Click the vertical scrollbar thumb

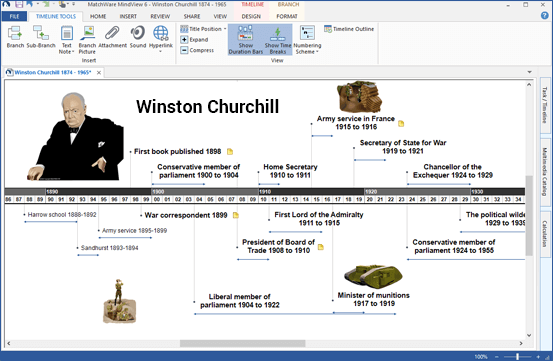[x=529, y=215]
